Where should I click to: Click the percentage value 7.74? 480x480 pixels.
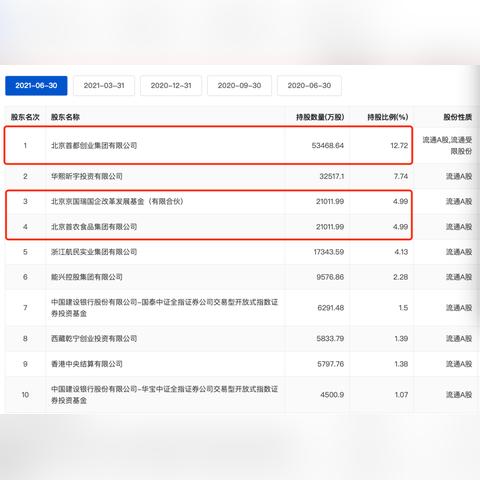[401, 176]
